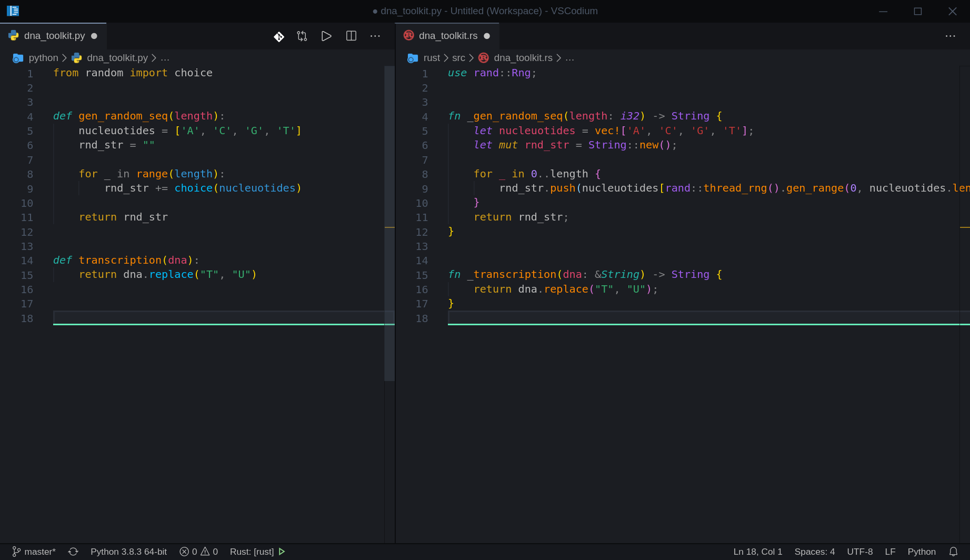Change end of line sequence LF
This screenshot has height=560, width=970.
tap(890, 552)
